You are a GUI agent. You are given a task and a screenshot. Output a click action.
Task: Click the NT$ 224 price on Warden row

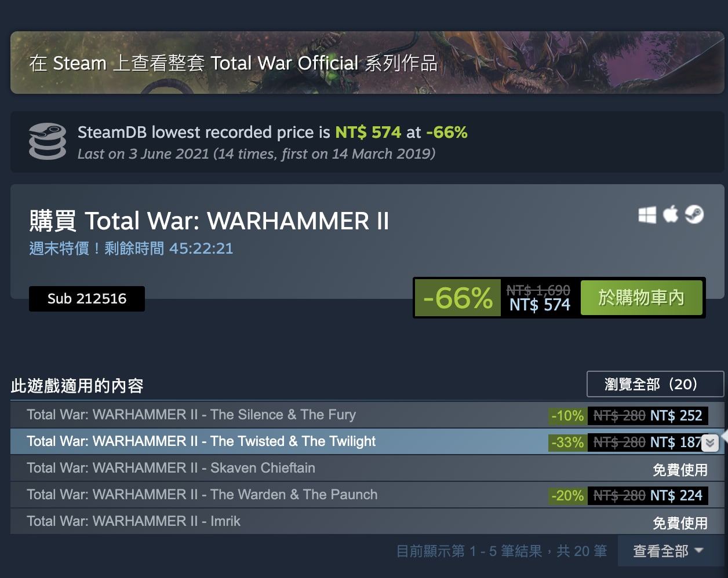pos(676,496)
